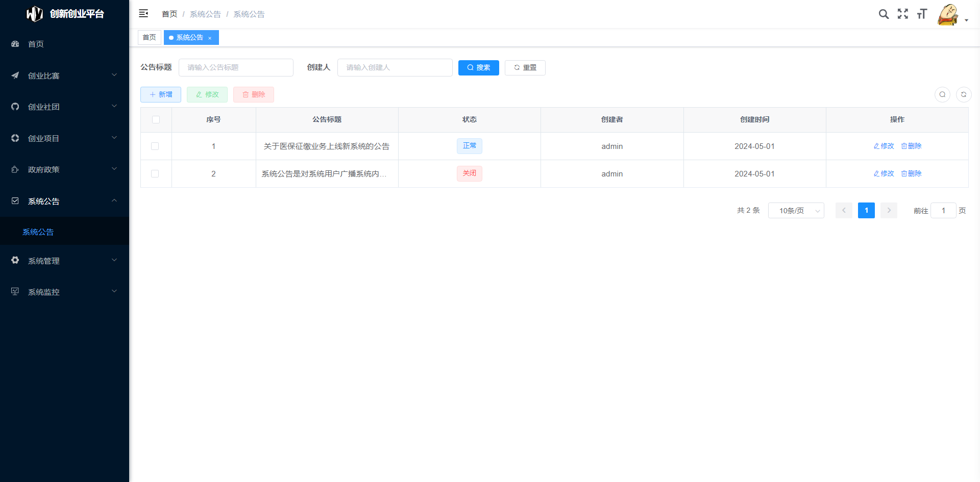Click the 重置 reset button
Image resolution: width=980 pixels, height=482 pixels.
point(525,68)
